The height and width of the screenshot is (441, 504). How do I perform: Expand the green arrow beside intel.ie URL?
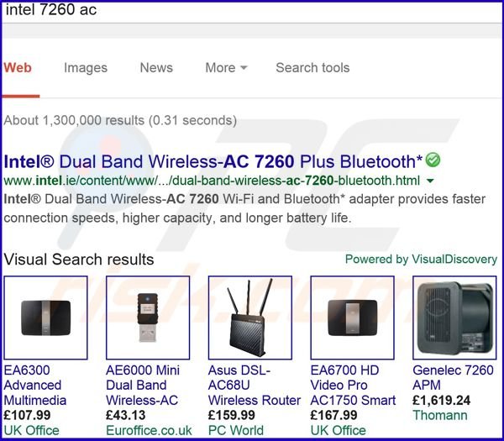430,181
